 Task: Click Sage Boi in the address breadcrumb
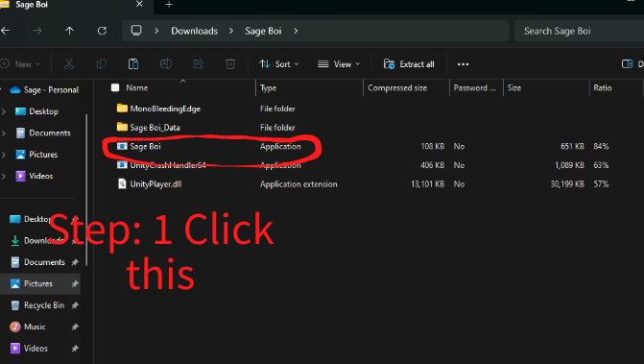[263, 31]
